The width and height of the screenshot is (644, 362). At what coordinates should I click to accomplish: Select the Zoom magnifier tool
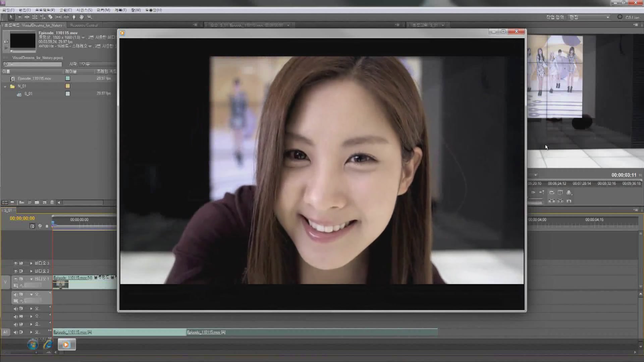click(90, 17)
